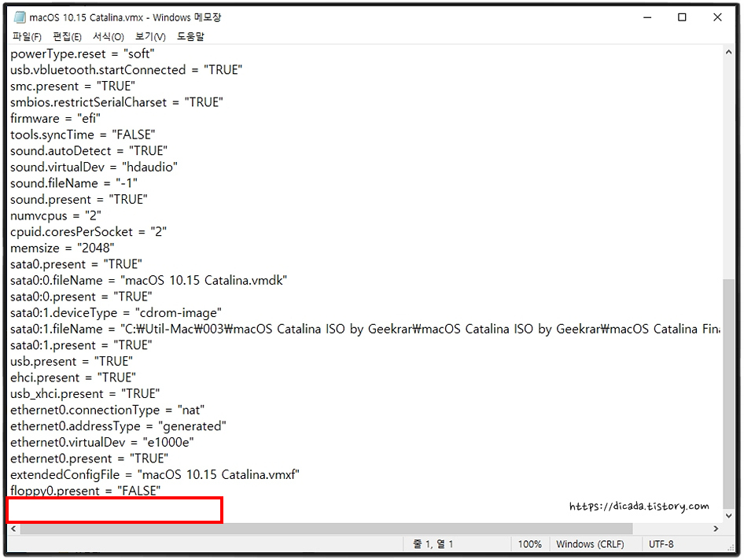Close the Notepad window

click(717, 17)
